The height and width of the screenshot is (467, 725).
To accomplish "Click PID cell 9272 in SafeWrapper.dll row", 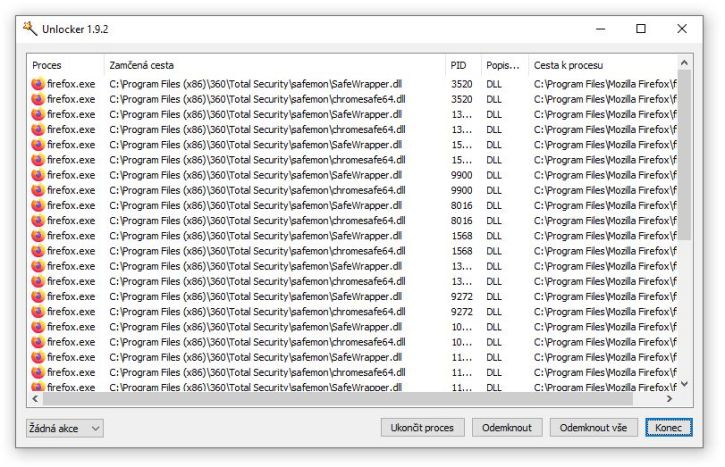I will pos(462,296).
